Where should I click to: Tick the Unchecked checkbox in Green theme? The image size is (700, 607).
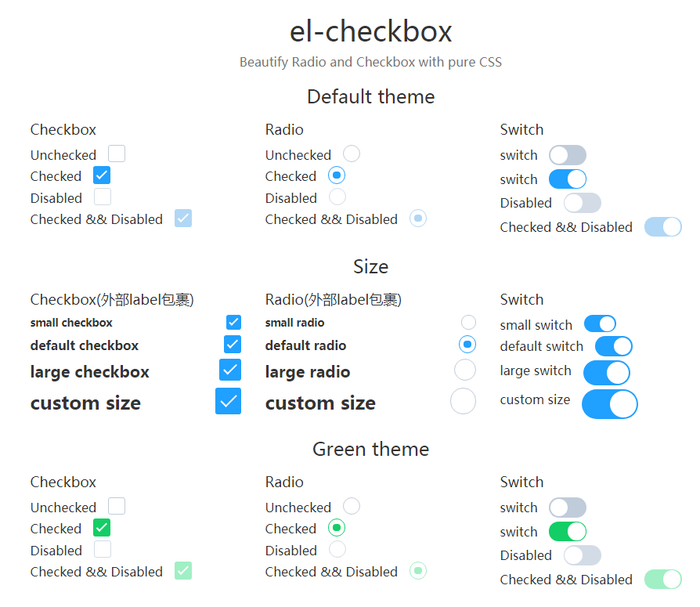[x=117, y=507]
